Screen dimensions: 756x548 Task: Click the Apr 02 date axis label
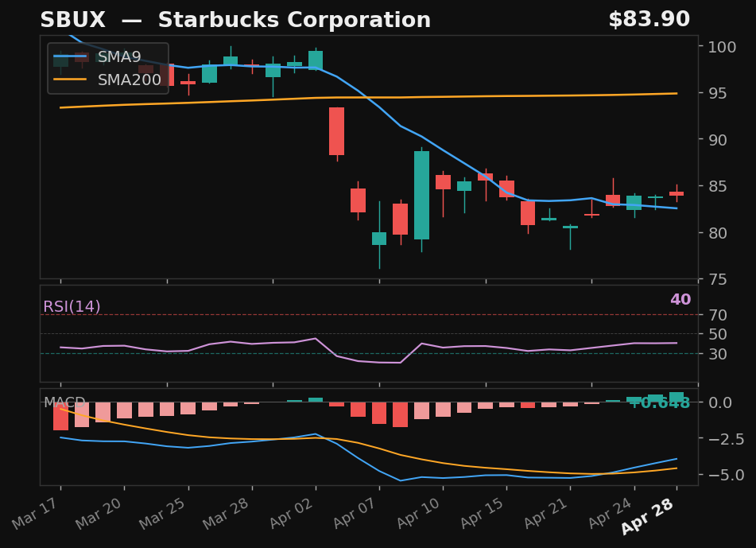(x=293, y=513)
